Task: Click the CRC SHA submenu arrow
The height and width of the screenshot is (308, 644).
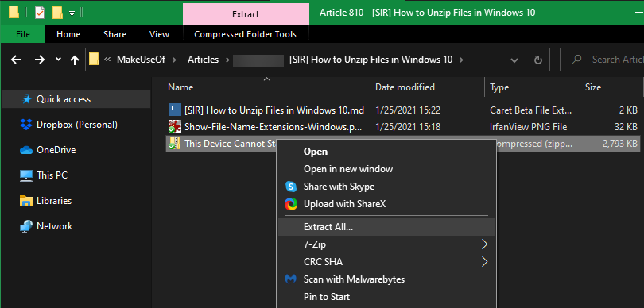Action: (x=485, y=262)
